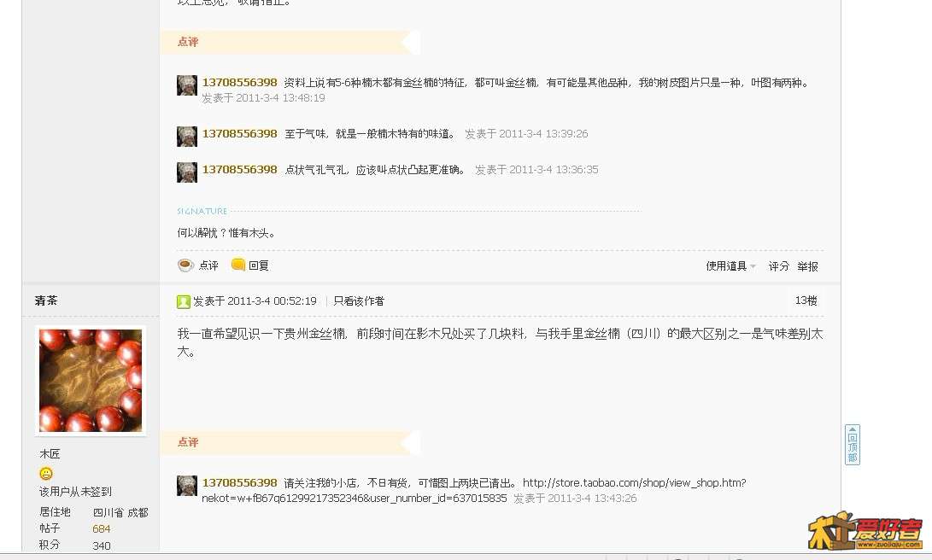Click the yellow speech bubble 回复 icon
The height and width of the screenshot is (560, 932).
237,265
